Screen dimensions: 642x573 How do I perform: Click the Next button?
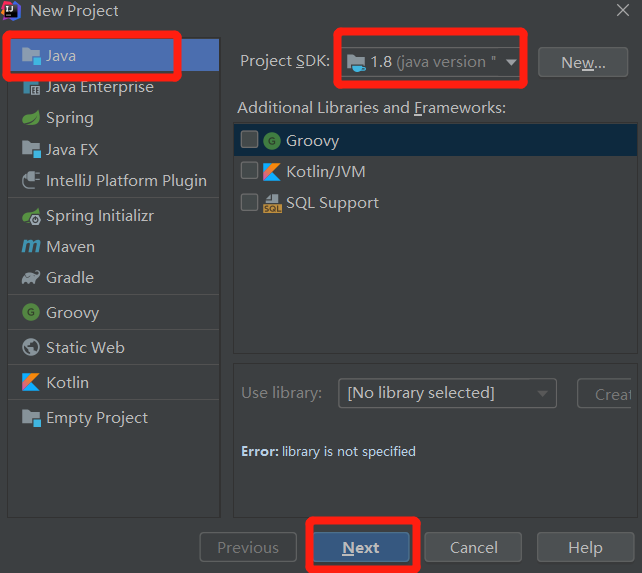361,548
